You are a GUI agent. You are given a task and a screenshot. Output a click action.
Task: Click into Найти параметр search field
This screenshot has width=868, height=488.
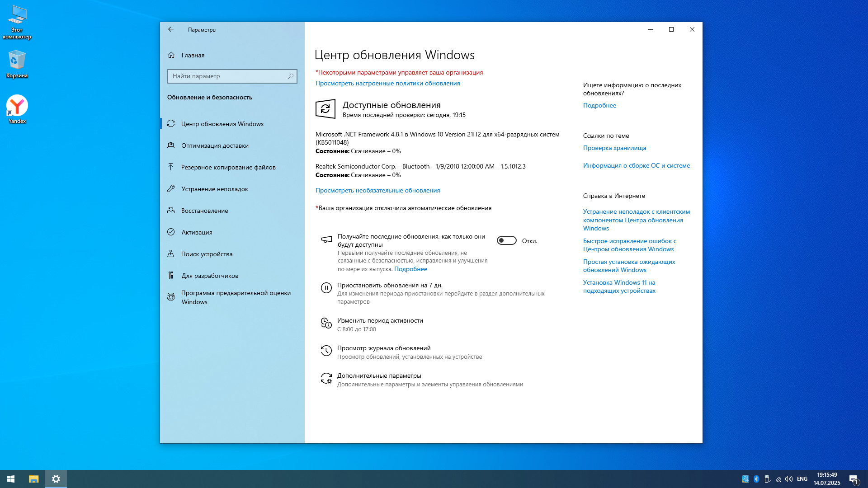point(226,76)
